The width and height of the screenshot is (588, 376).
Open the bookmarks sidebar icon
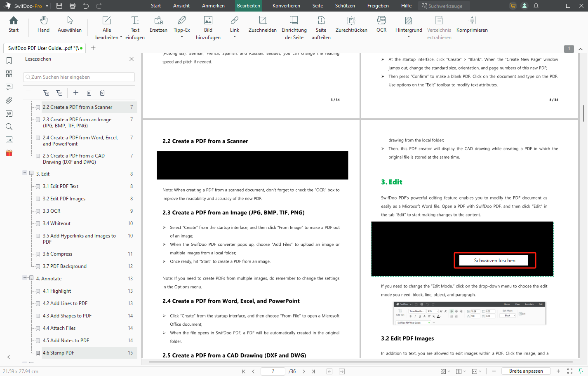pyautogui.click(x=9, y=61)
